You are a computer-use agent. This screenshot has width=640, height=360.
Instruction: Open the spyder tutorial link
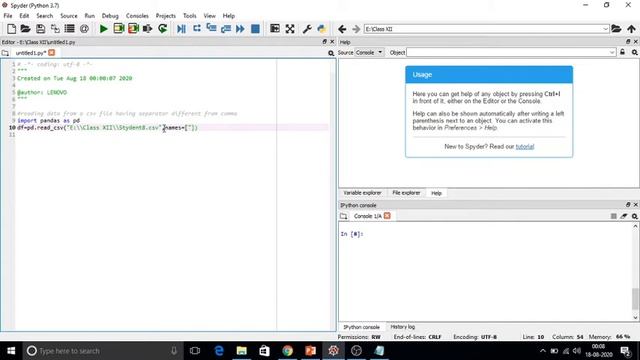(524, 146)
